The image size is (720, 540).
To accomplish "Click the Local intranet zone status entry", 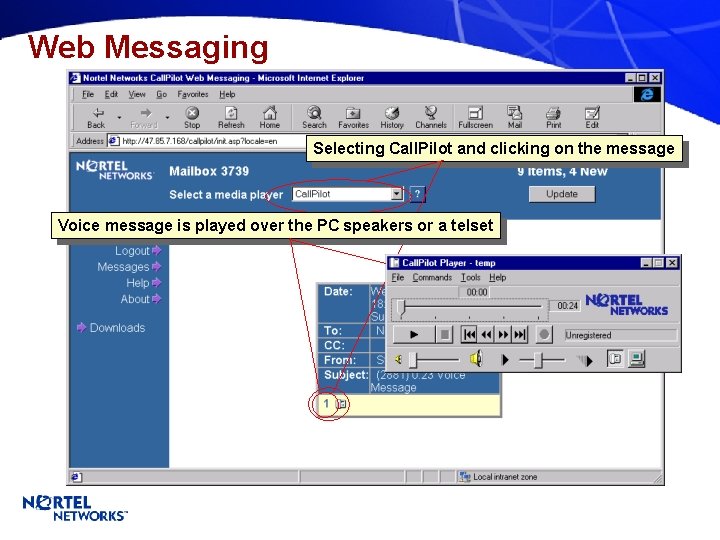I will coord(498,477).
